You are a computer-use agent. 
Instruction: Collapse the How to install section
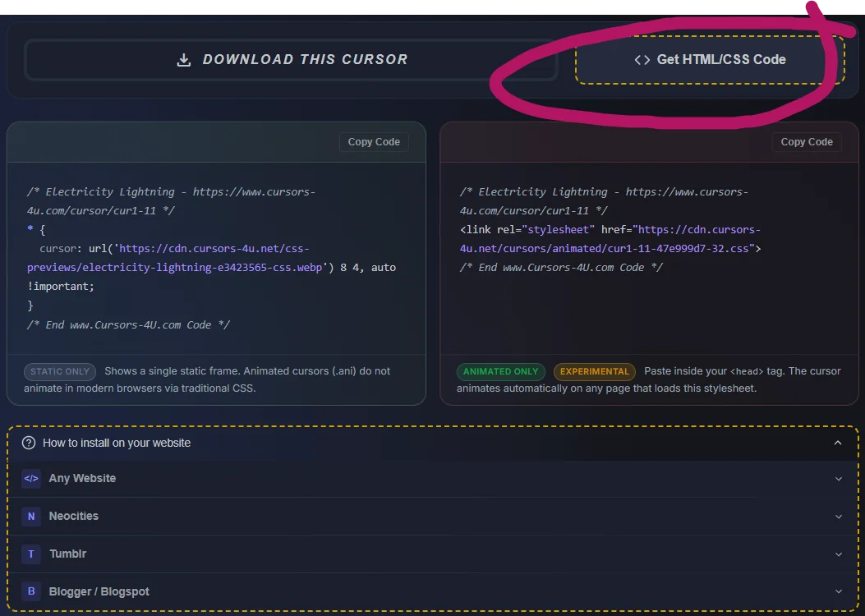[x=837, y=443]
